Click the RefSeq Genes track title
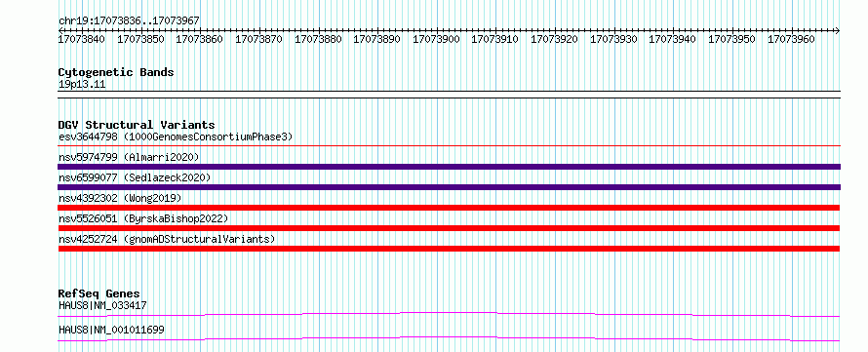The image size is (868, 352). (x=99, y=293)
